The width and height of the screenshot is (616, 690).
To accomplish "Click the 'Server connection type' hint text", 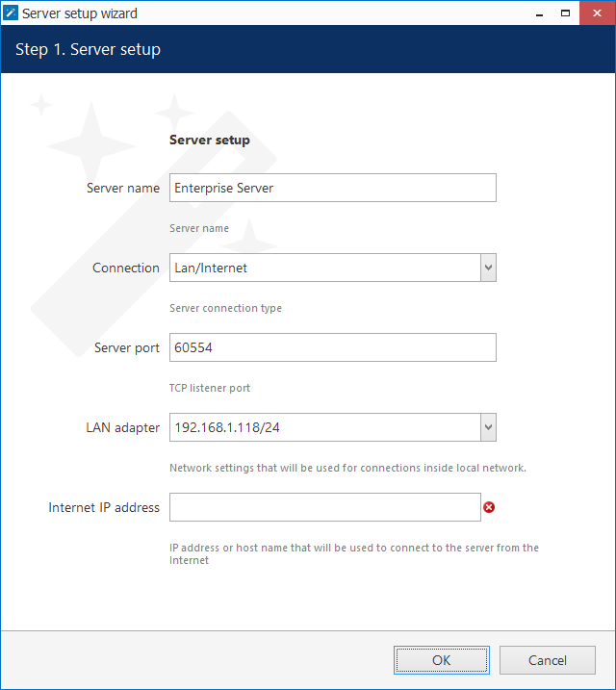I will [225, 308].
